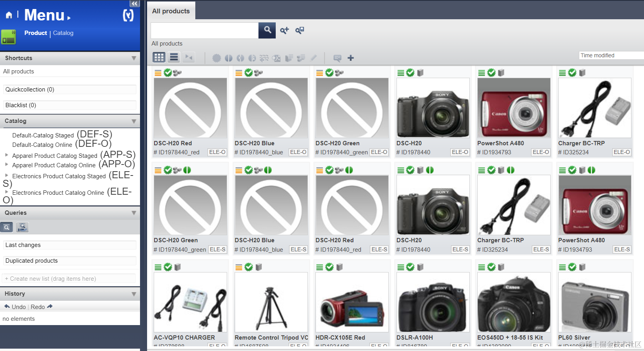Click green approved checkmark on Remote Control Tripod card
Image resolution: width=644 pixels, height=351 pixels.
[x=249, y=267]
